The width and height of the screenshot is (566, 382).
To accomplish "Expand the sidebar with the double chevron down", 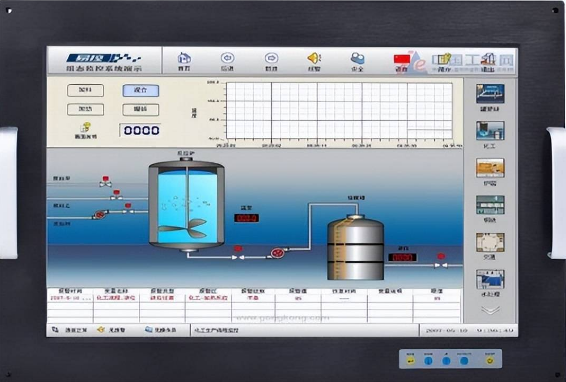I will [490, 310].
